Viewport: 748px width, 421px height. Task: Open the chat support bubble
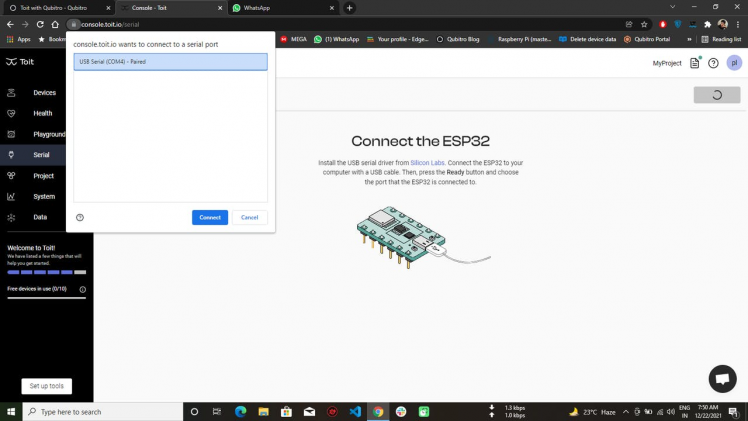[x=723, y=379]
